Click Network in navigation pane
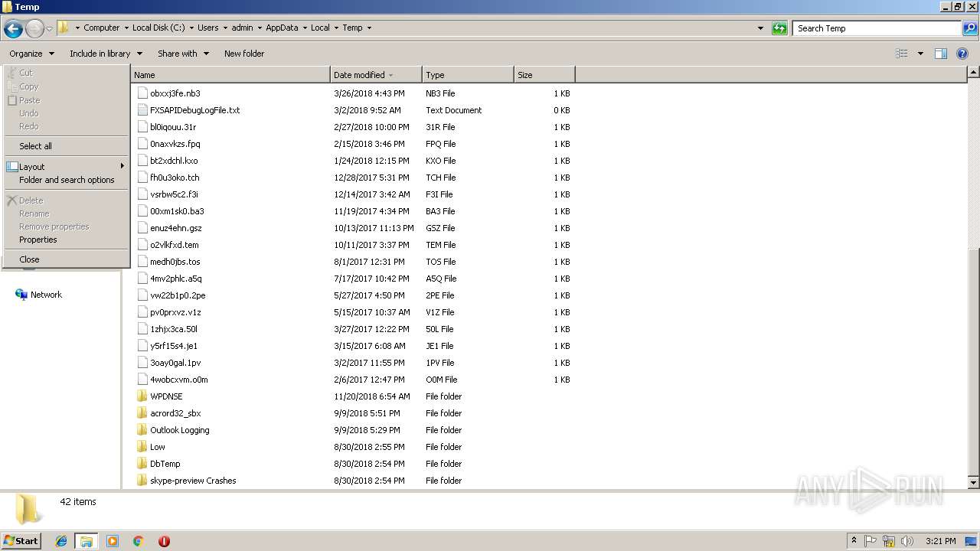The image size is (980, 551). 46,295
